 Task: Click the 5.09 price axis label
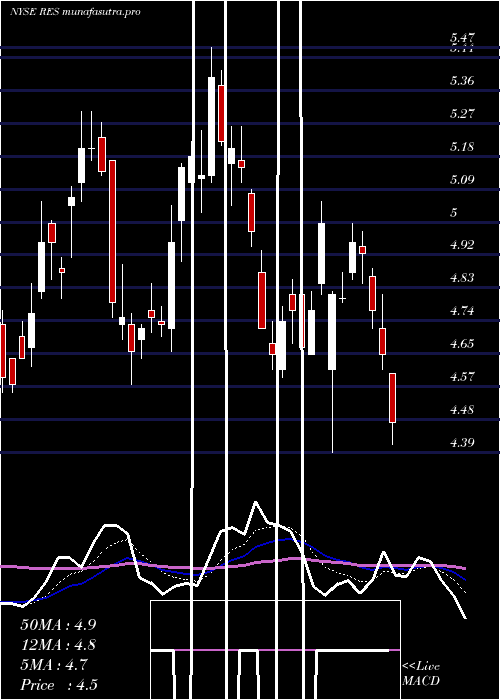pyautogui.click(x=462, y=179)
